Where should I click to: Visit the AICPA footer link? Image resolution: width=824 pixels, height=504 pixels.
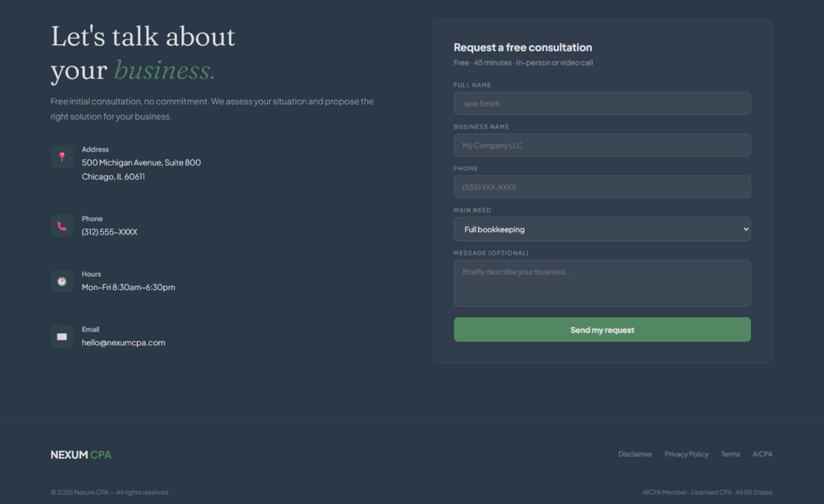coord(762,454)
